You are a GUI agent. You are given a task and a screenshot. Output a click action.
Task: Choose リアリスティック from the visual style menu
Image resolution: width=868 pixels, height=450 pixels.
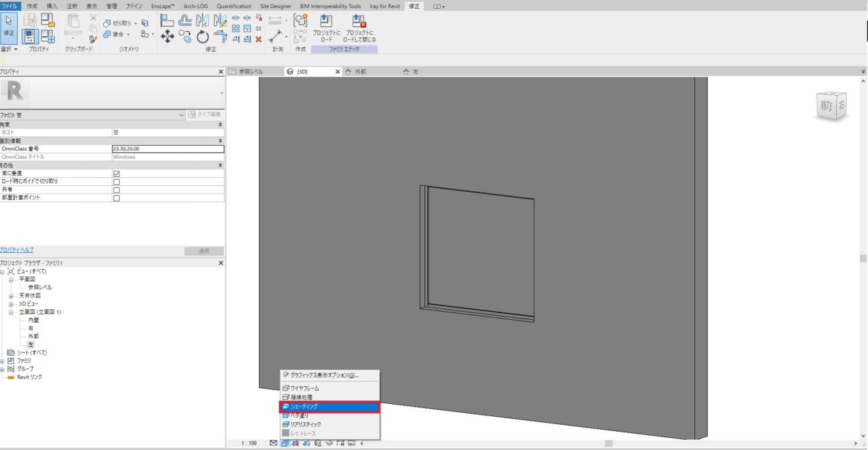[x=330, y=424]
